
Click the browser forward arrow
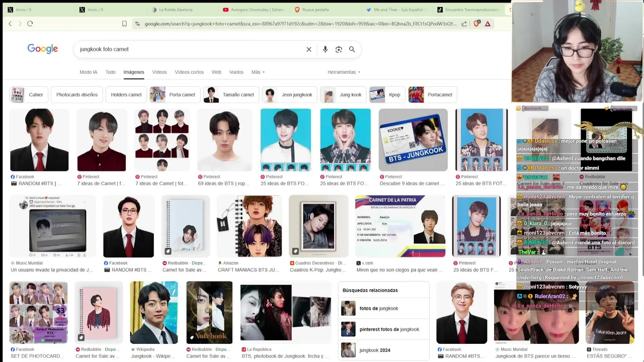click(x=20, y=24)
